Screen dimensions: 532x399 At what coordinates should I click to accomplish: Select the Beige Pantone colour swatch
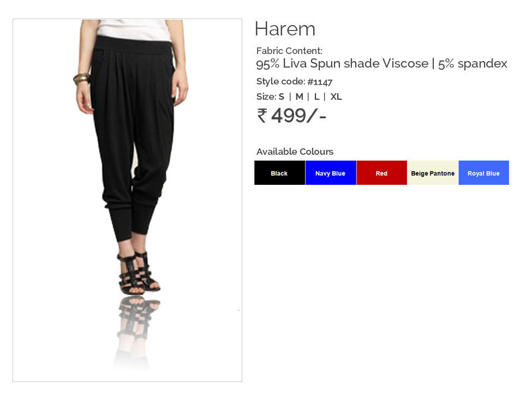click(433, 173)
